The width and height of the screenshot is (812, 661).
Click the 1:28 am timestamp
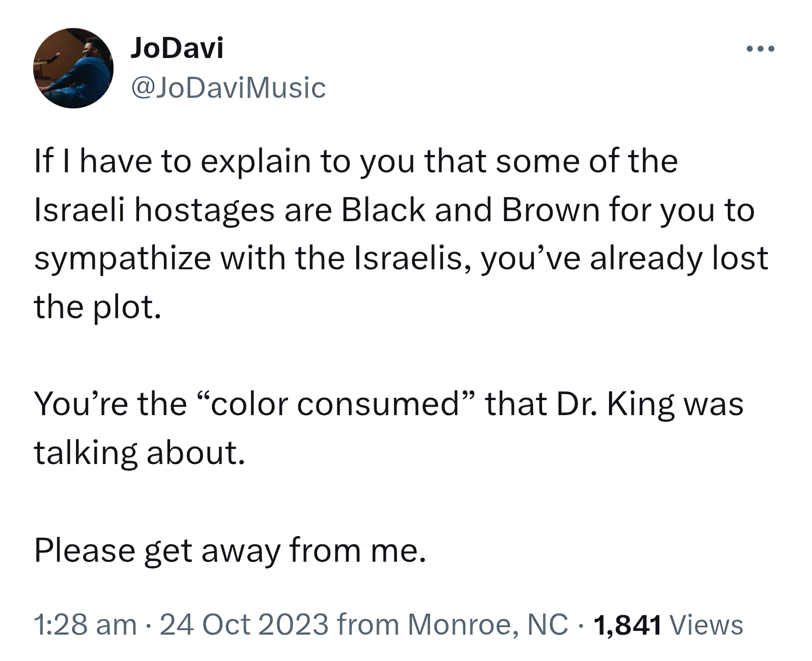(x=85, y=625)
